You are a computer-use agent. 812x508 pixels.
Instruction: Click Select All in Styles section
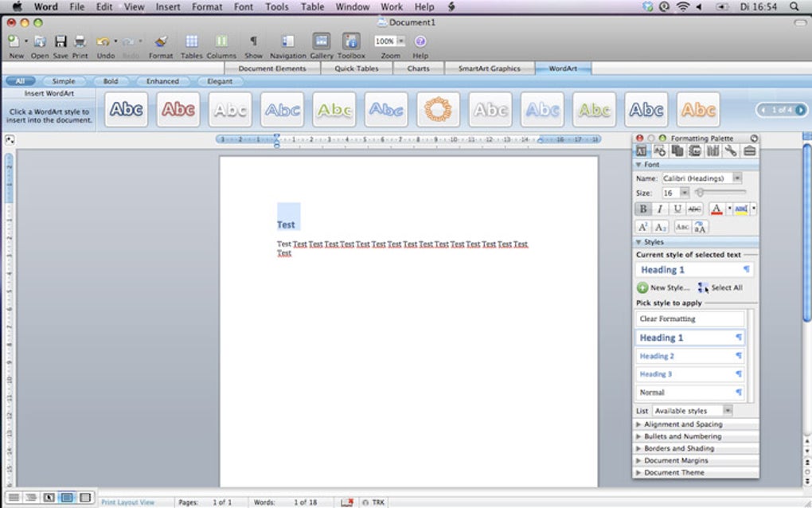pos(720,287)
